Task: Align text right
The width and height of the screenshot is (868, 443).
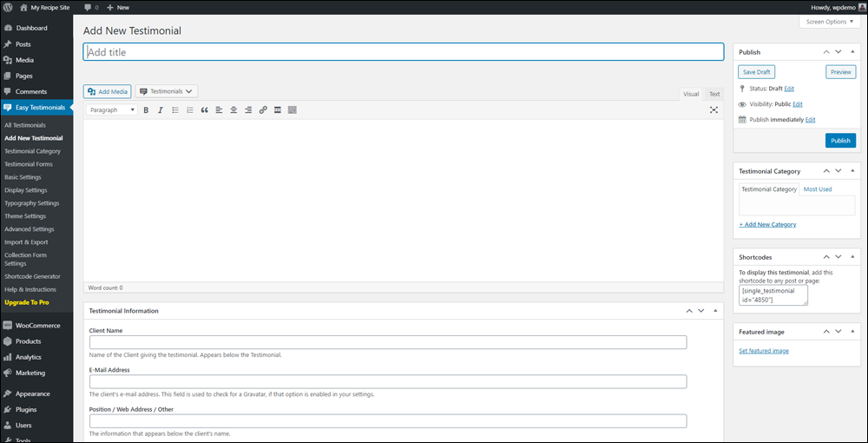Action: [248, 110]
